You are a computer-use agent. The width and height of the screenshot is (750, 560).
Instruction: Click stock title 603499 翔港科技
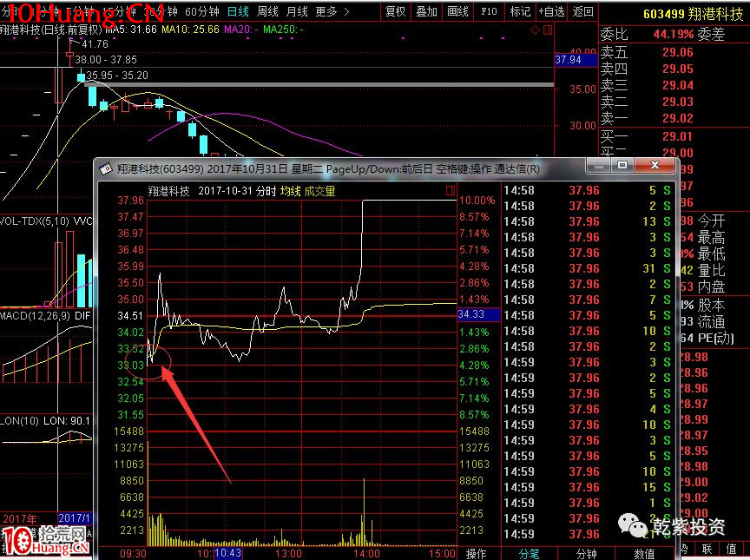(693, 14)
